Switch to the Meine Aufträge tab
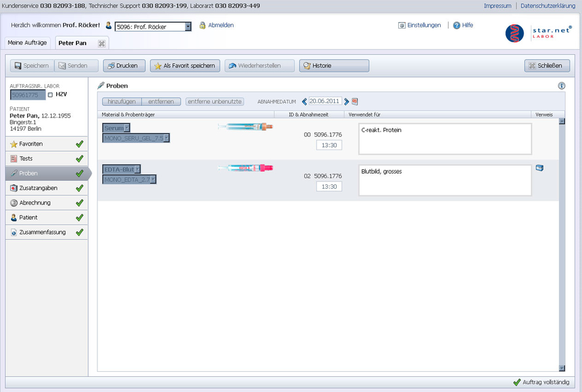Viewport: 582px width, 392px height. coord(27,43)
